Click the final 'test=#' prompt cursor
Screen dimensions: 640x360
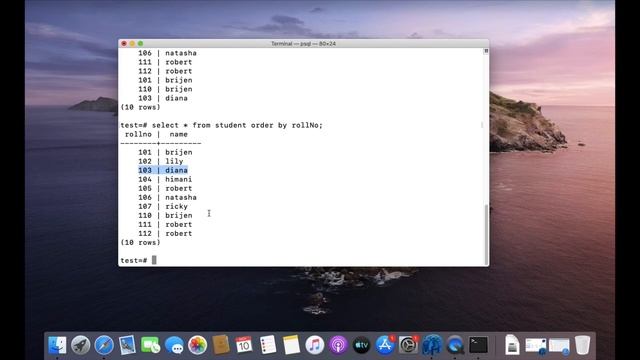pyautogui.click(x=154, y=260)
